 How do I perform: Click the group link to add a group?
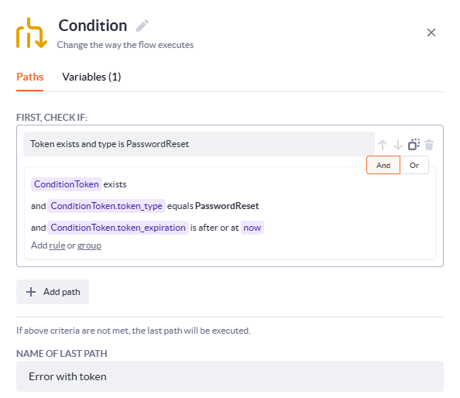[89, 246]
